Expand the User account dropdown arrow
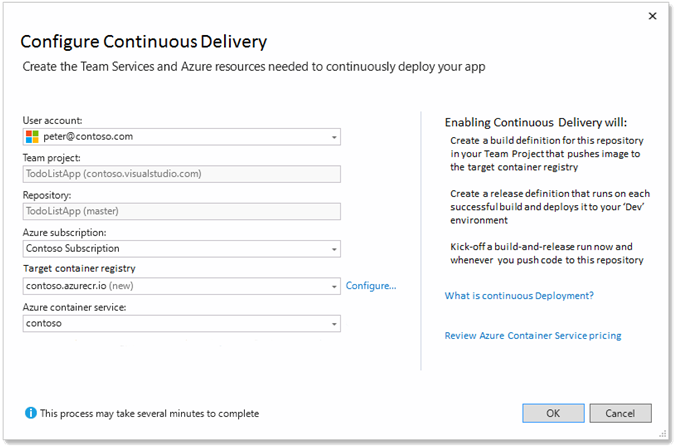 click(334, 137)
